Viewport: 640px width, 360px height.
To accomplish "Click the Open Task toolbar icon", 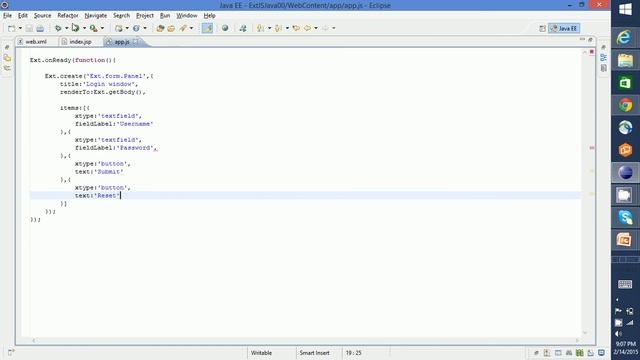I will click(x=171, y=28).
